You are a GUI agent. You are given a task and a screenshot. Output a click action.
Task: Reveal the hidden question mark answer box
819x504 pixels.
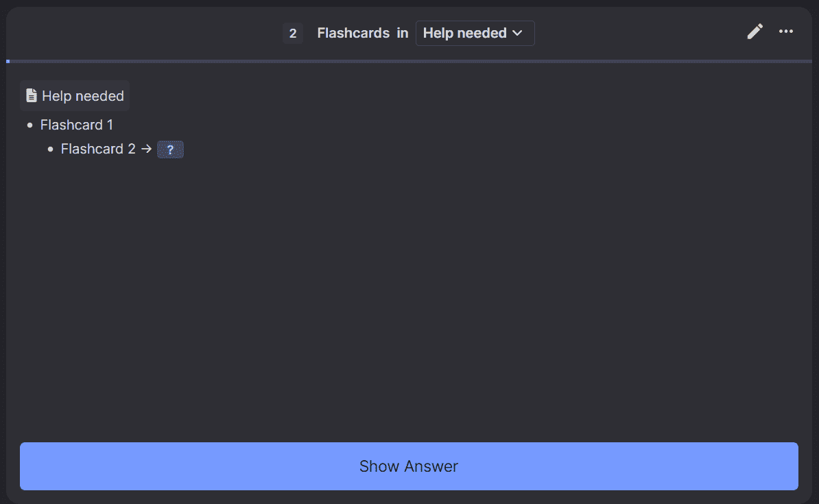click(x=170, y=149)
